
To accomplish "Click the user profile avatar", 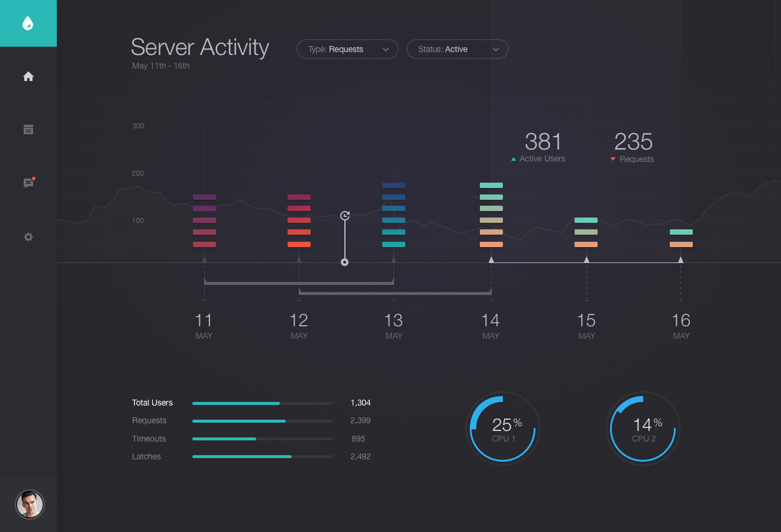I will point(29,504).
